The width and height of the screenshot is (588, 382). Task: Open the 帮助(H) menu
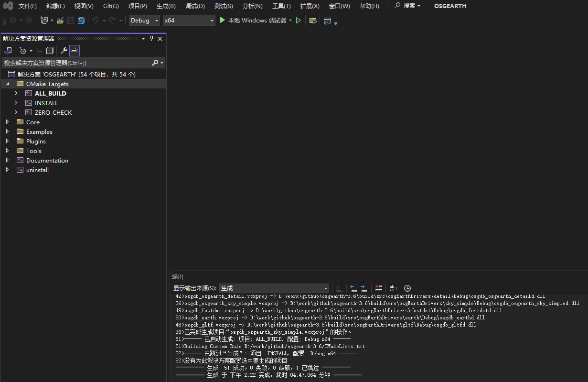(369, 6)
